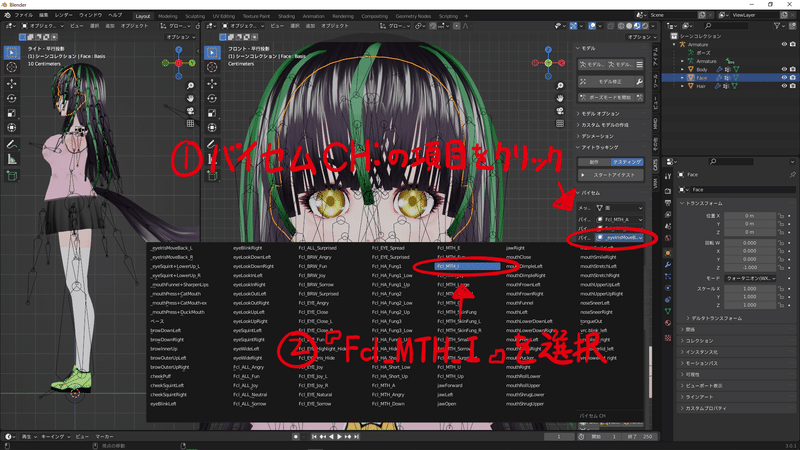Toggle lock for Location X field

pyautogui.click(x=781, y=216)
